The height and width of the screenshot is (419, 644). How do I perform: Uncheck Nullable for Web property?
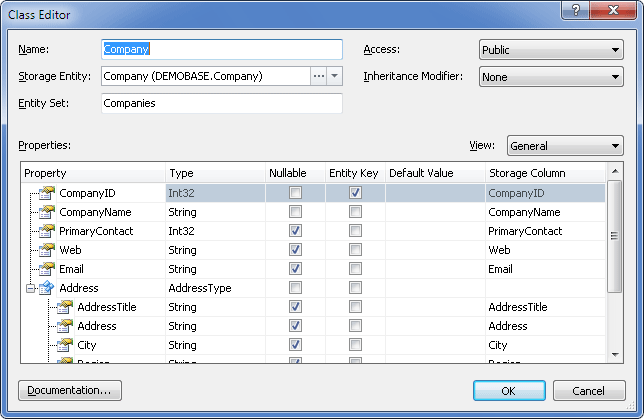click(x=295, y=249)
